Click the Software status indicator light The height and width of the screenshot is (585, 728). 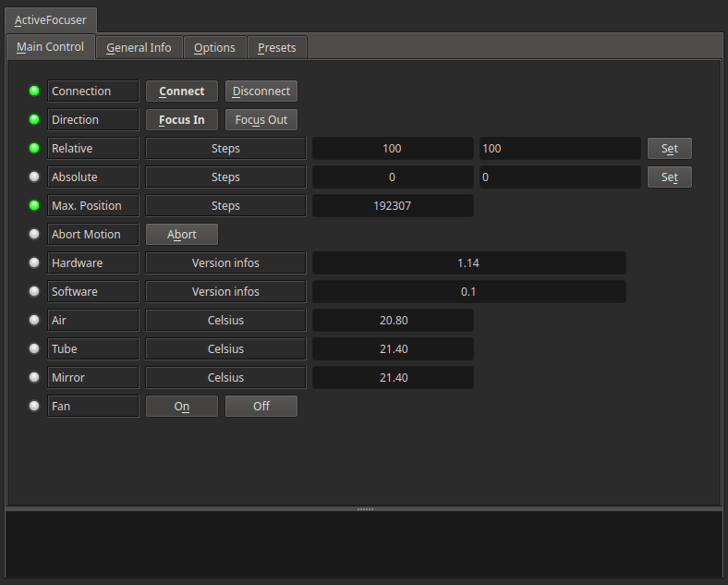34,291
